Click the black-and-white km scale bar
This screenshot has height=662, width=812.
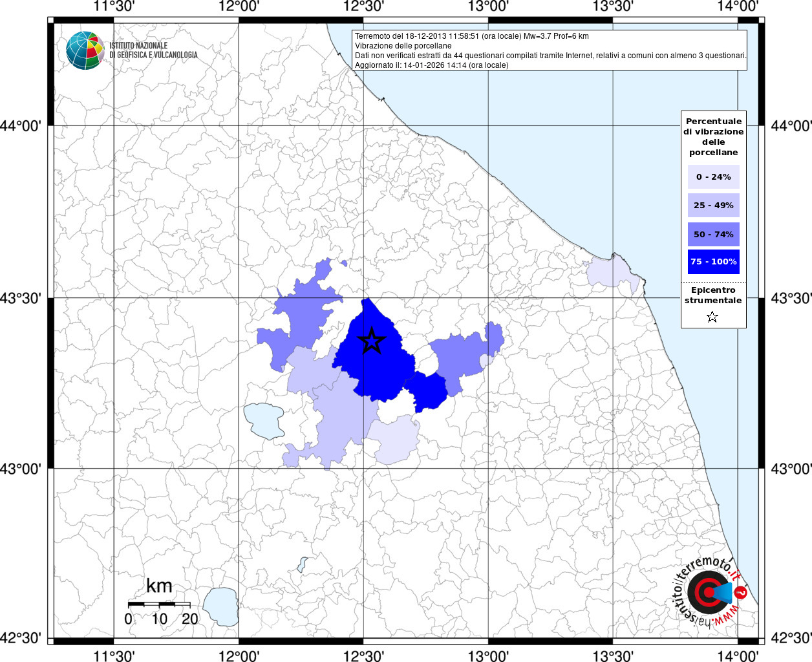(159, 604)
